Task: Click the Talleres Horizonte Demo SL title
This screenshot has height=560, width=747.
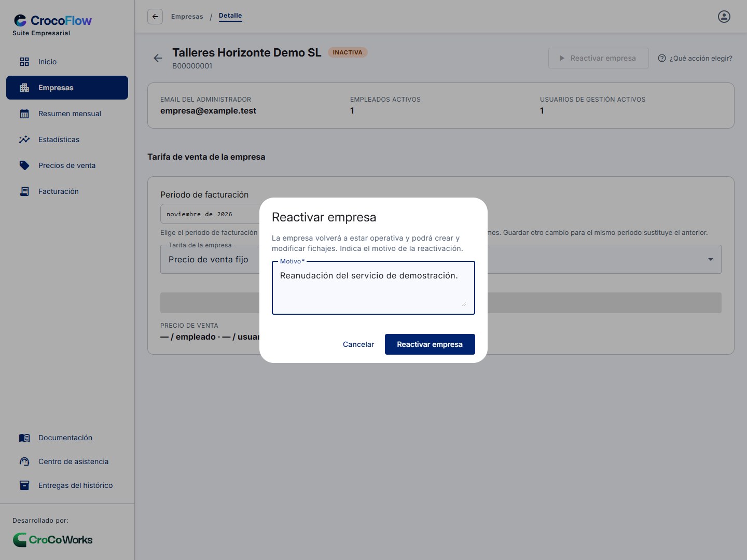Action: click(247, 52)
